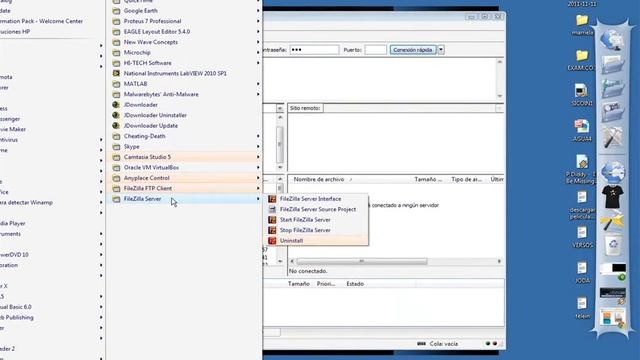Open FileZilla Server Interface entry
The height and width of the screenshot is (360, 640).
[310, 199]
